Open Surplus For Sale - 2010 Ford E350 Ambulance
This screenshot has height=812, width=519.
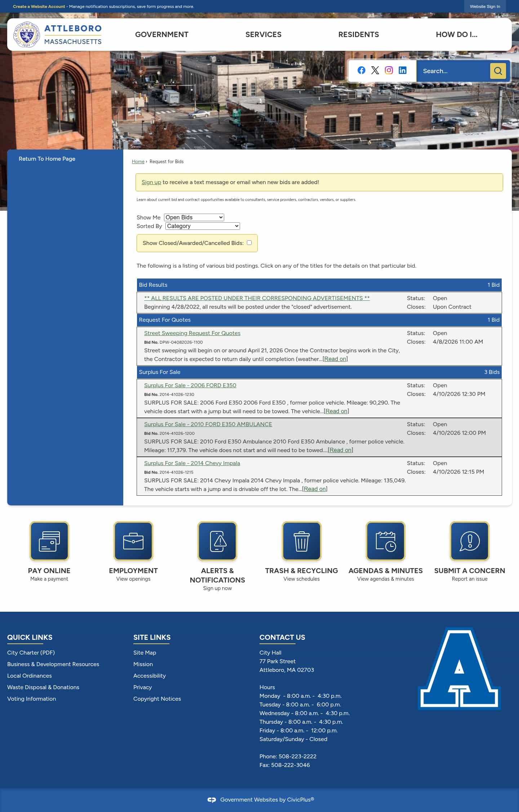(208, 424)
